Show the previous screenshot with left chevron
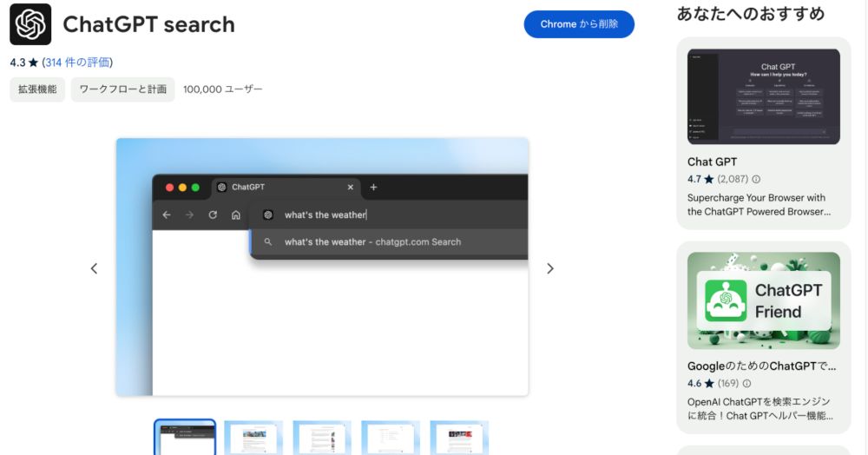868x455 pixels. 94,268
